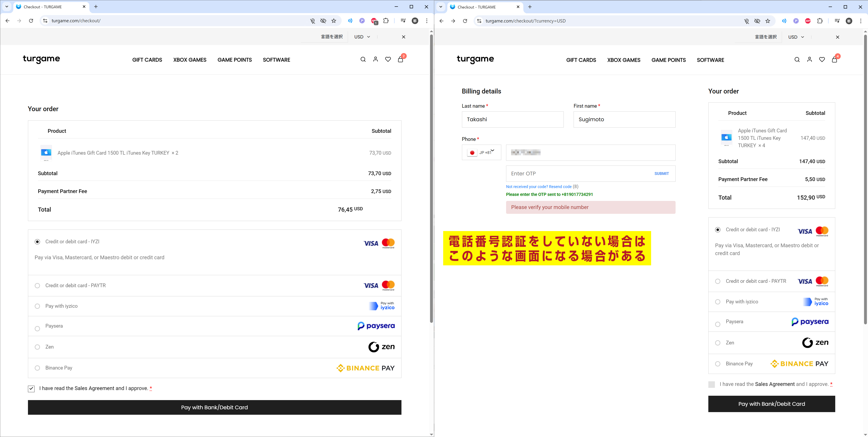Reload the right browser window page

click(465, 21)
